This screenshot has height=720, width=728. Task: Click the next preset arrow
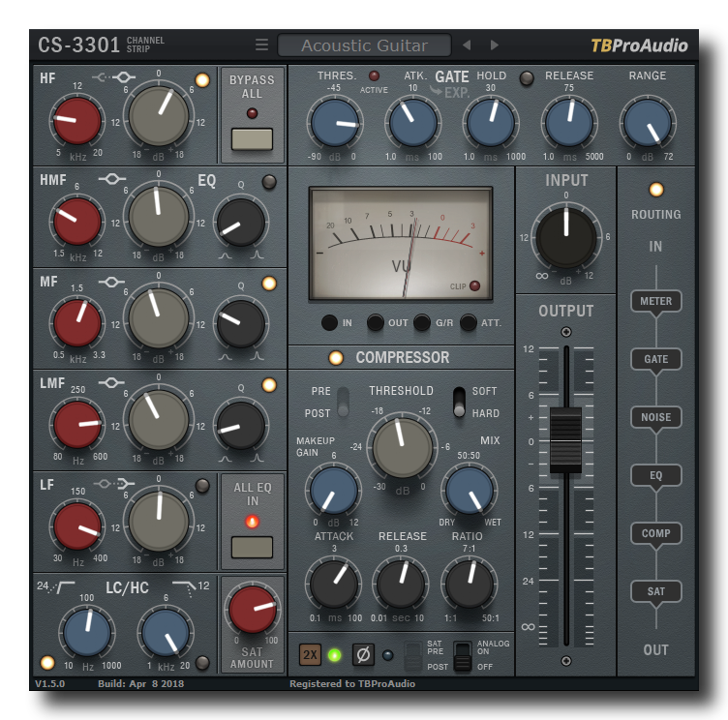pos(495,45)
